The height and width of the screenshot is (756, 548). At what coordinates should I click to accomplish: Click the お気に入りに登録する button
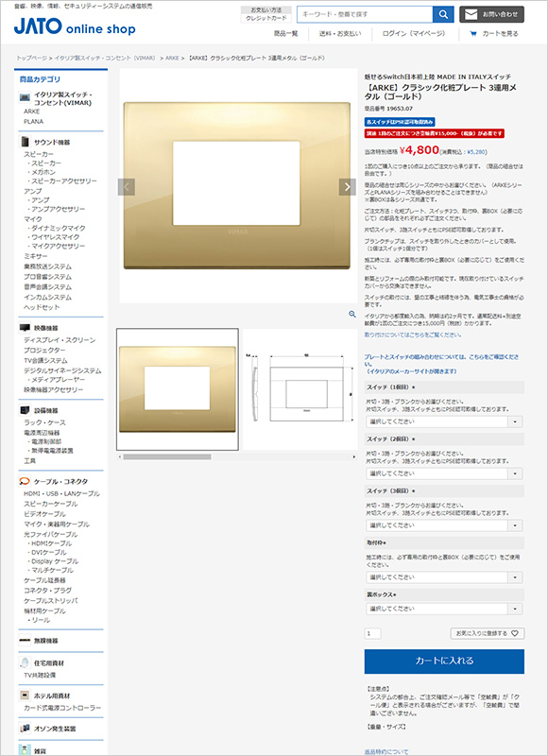coord(488,633)
